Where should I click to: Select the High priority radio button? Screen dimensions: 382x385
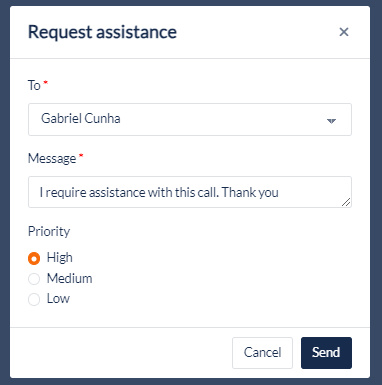(x=34, y=258)
